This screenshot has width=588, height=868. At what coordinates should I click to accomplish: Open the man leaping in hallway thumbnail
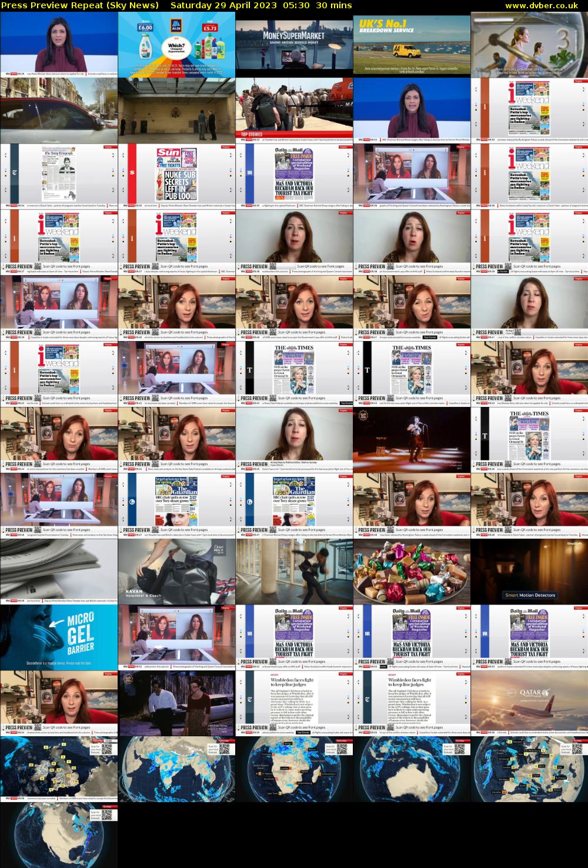click(294, 572)
